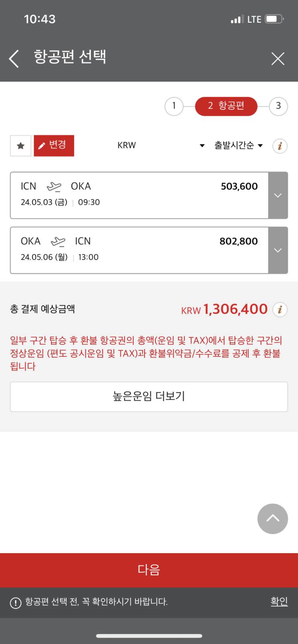Tap the info icon next to total price
Screen dimensions: 298x644
[280, 310]
